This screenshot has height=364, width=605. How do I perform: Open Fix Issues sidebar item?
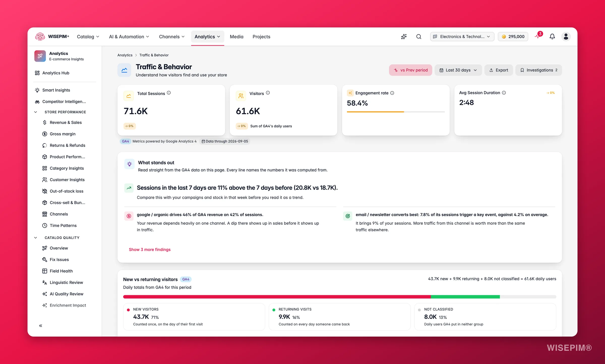coord(68,259)
